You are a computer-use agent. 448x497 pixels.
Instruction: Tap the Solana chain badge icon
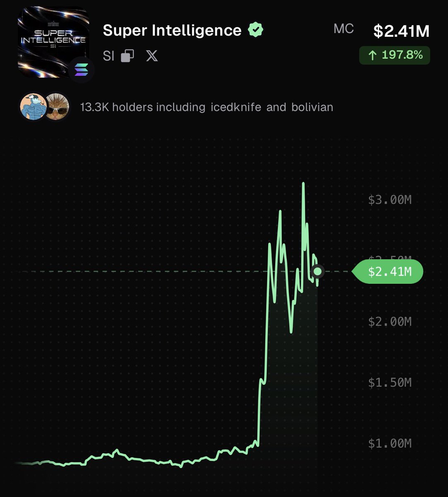pos(81,70)
